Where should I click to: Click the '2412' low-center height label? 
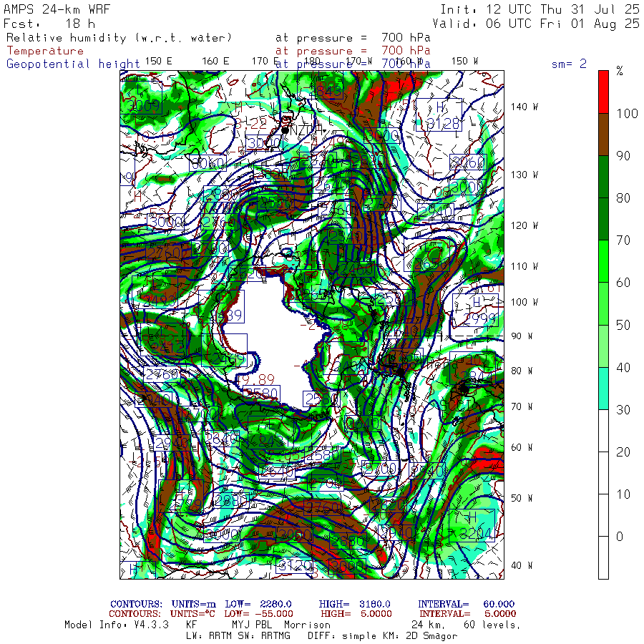coord(163,339)
